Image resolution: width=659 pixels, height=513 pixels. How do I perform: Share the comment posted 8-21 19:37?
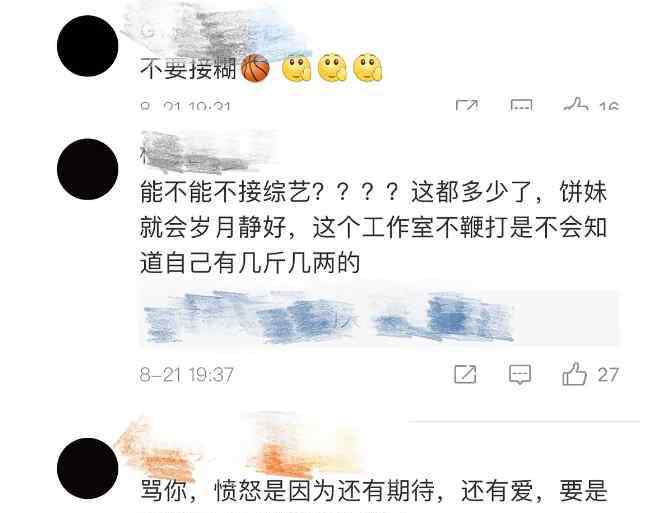click(x=465, y=374)
